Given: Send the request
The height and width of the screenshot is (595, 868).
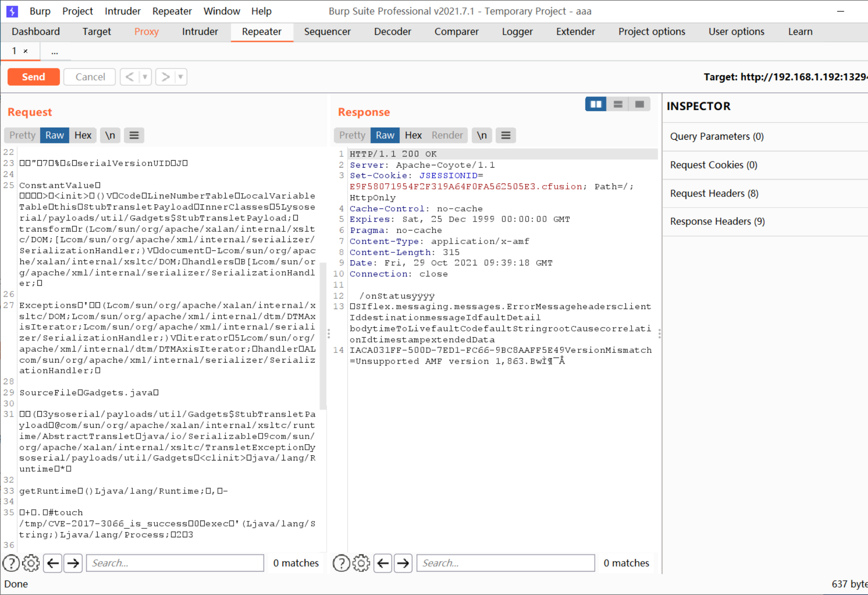Looking at the screenshot, I should click(x=34, y=77).
